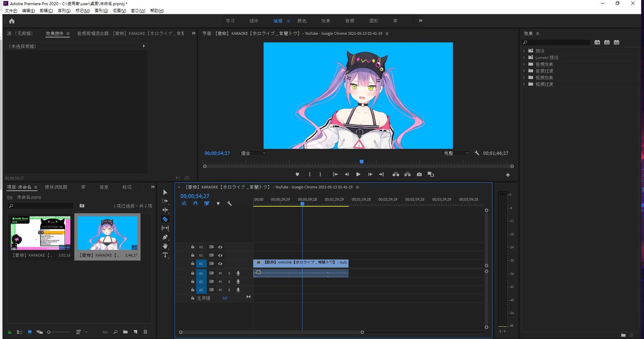Open the 帮助 menu
The width and height of the screenshot is (644, 339).
(x=157, y=11)
